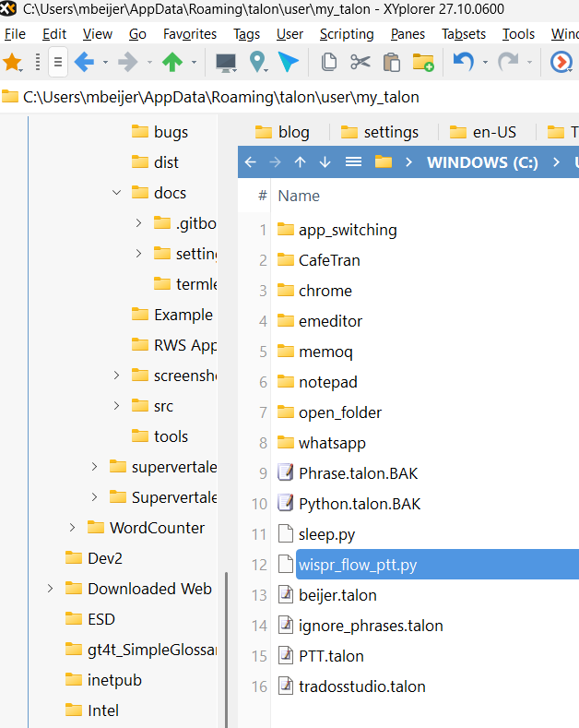
Task: Click the hamburger list button in toolbar
Action: coord(58,62)
